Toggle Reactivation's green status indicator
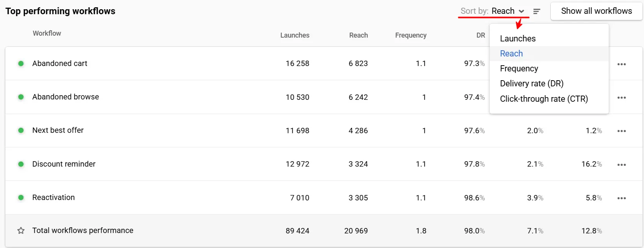The height and width of the screenshot is (248, 644). click(x=21, y=197)
